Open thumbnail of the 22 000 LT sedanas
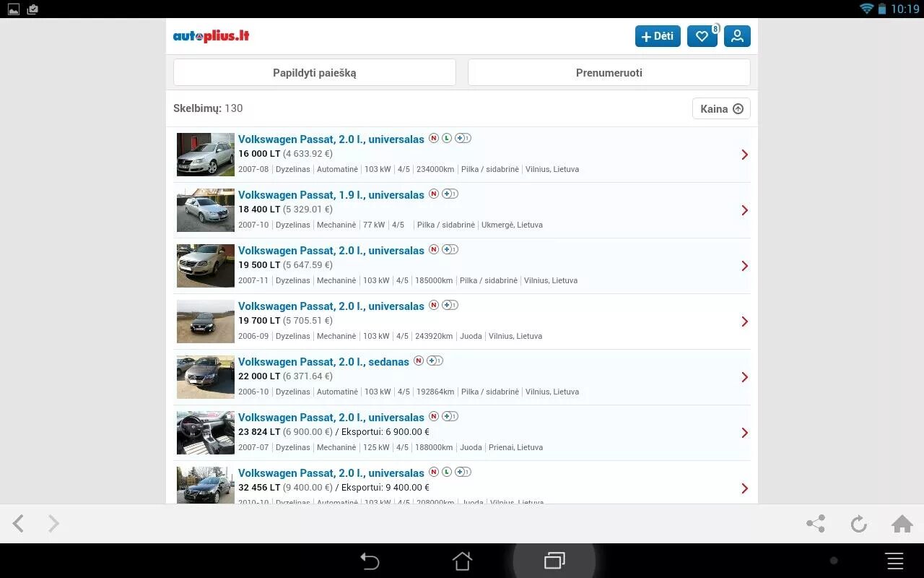This screenshot has height=578, width=924. click(206, 377)
